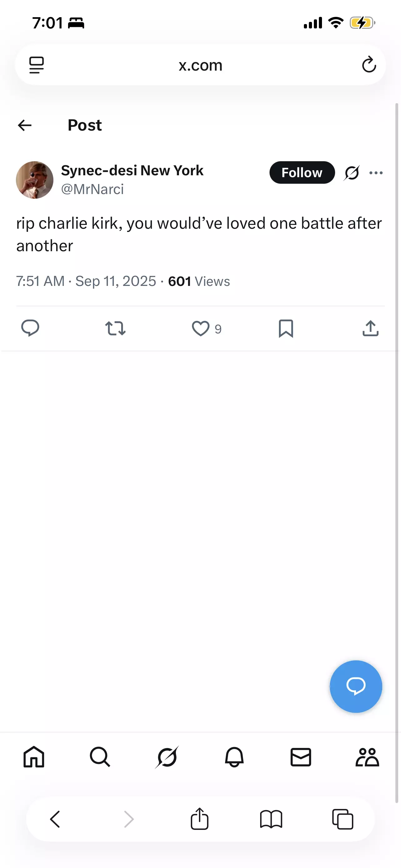Open Grok icon next to Follow button
Image resolution: width=401 pixels, height=868 pixels.
[352, 173]
